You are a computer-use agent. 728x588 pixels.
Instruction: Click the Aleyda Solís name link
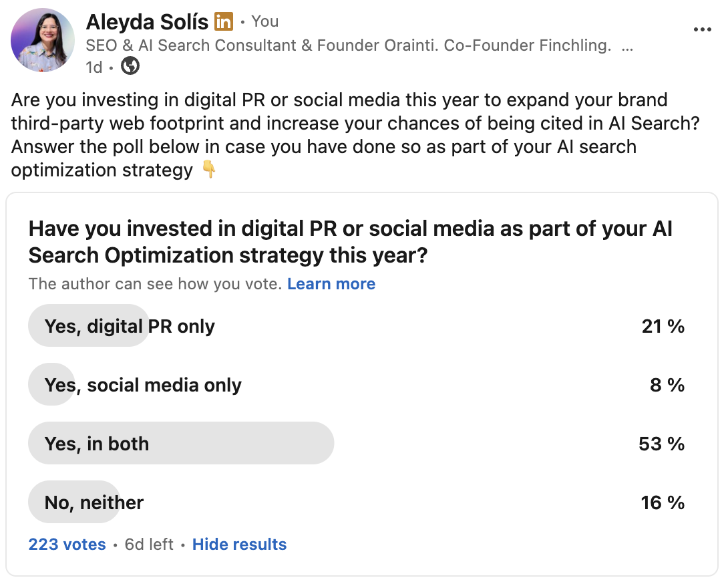tap(147, 22)
